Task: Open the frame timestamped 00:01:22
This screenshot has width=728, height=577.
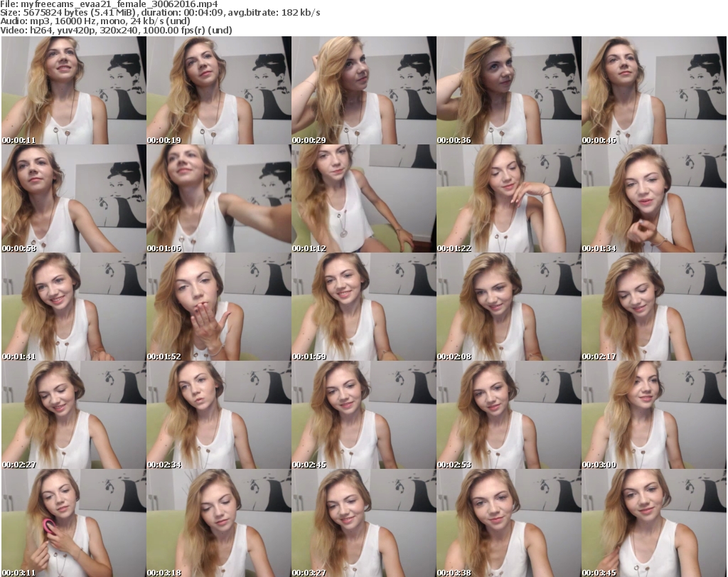Action: coord(508,199)
